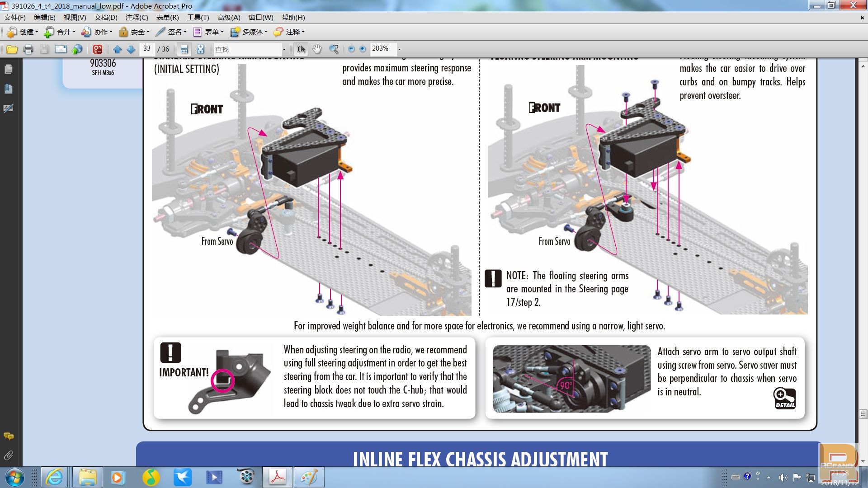
Task: Click the Print icon in the toolbar
Action: tap(28, 49)
